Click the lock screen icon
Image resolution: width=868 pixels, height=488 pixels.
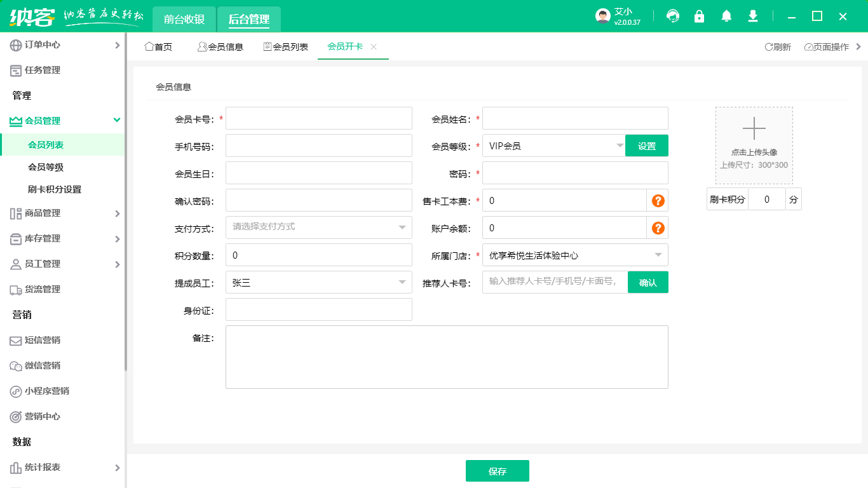[700, 17]
